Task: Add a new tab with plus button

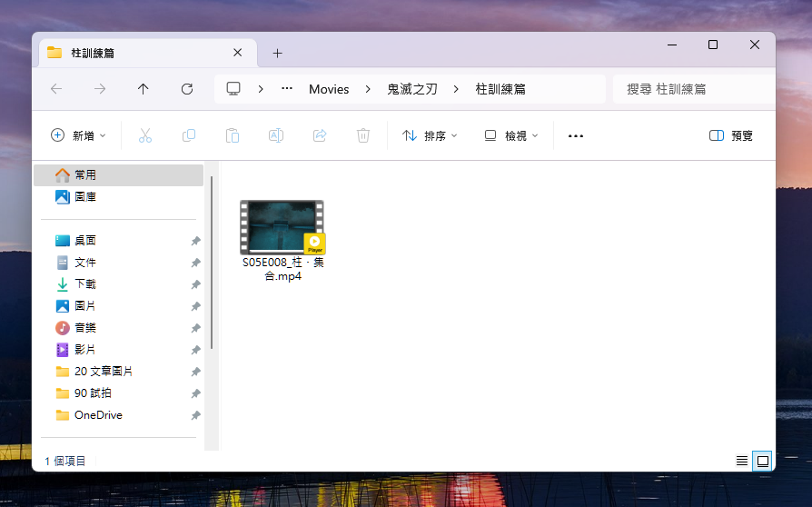Action: 278,53
